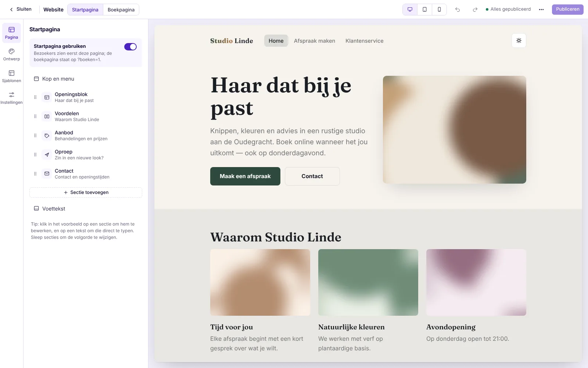Open the Sjablonen templates panel
The height and width of the screenshot is (368, 588).
pyautogui.click(x=11, y=76)
